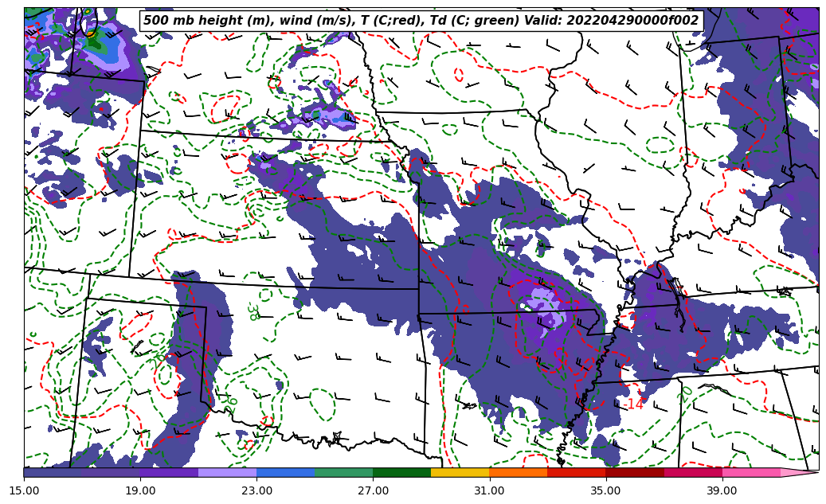The width and height of the screenshot is (826, 504).
Task: Click the 39.00 colorbar tick label
Action: pos(722,490)
